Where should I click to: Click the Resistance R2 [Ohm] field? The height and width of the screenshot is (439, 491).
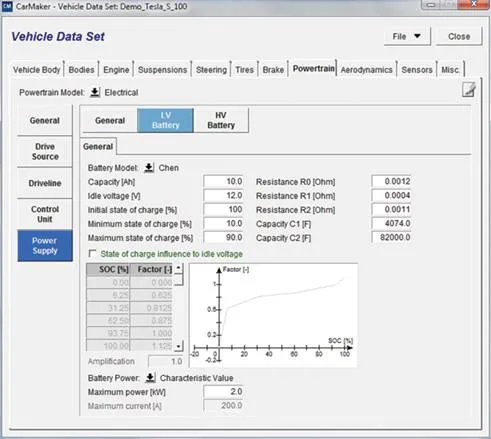pyautogui.click(x=391, y=209)
